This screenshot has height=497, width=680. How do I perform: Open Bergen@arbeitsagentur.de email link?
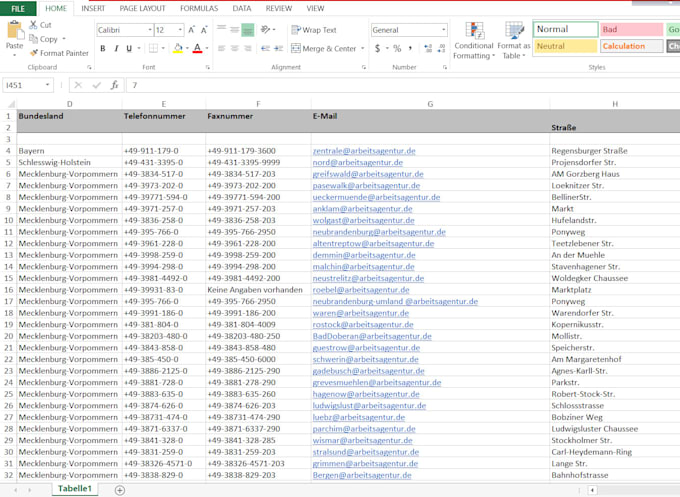[x=362, y=475]
